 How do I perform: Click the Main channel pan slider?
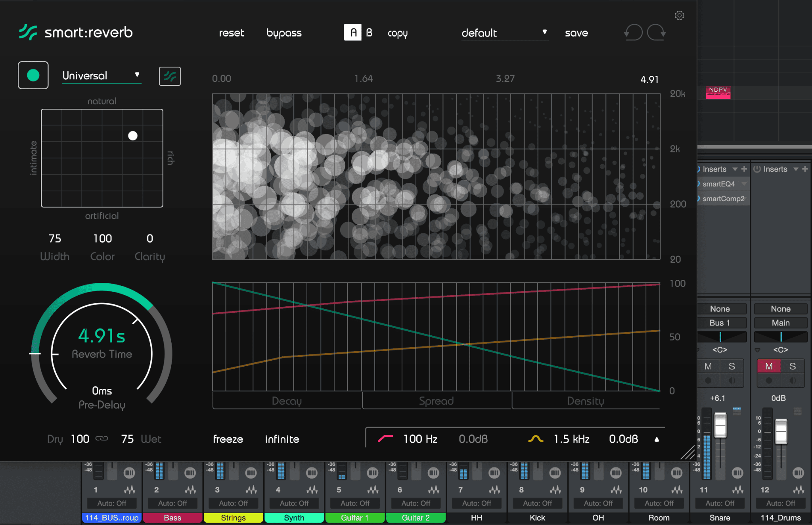[780, 337]
